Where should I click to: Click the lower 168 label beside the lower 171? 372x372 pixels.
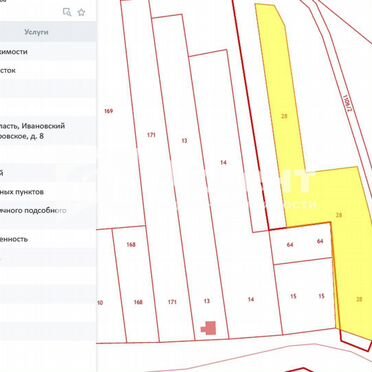(138, 302)
